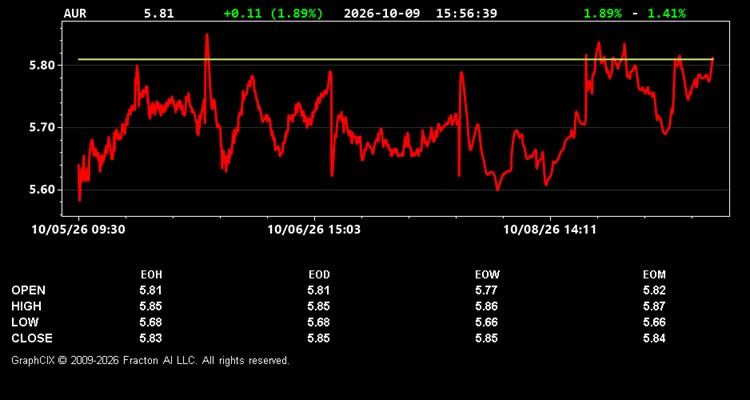This screenshot has height=400, width=750.
Task: Click EOW close value 5.85
Action: tap(487, 338)
